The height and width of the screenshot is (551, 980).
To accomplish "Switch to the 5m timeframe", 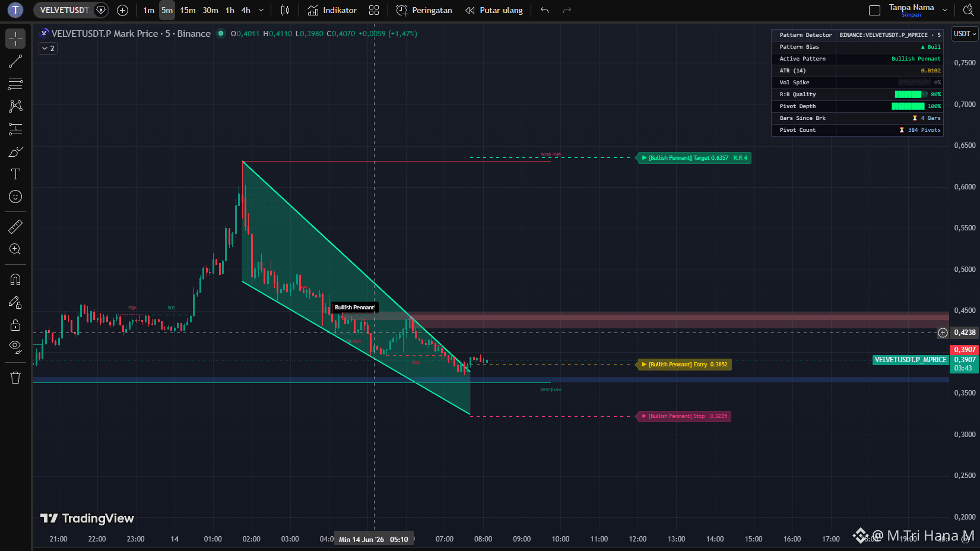I will [167, 10].
